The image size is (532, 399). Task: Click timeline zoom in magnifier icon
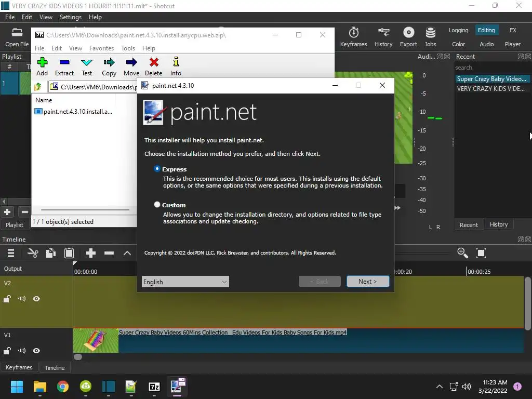[462, 253]
